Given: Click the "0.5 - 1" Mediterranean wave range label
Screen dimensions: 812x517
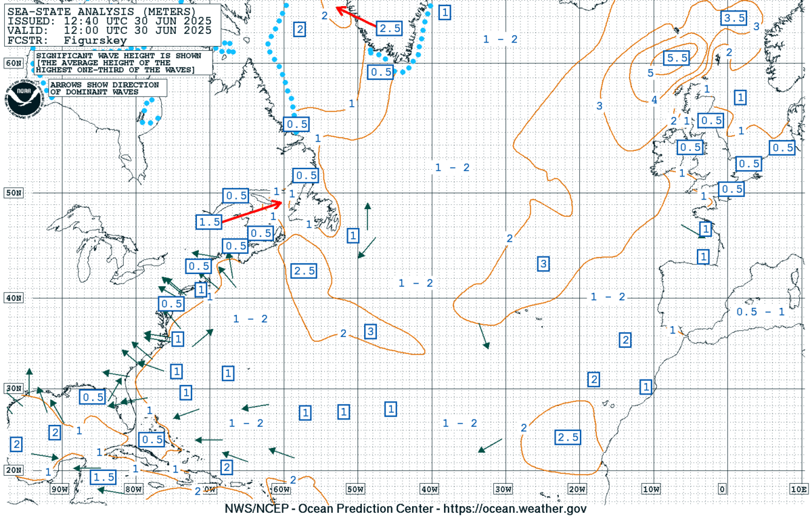Looking at the screenshot, I should 761,311.
